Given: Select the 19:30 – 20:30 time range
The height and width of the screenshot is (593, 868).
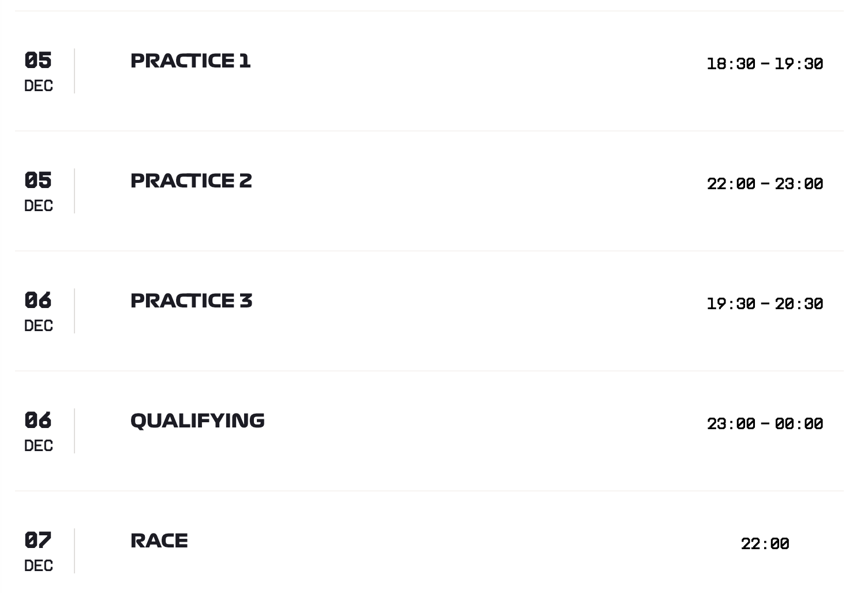Looking at the screenshot, I should click(x=765, y=303).
